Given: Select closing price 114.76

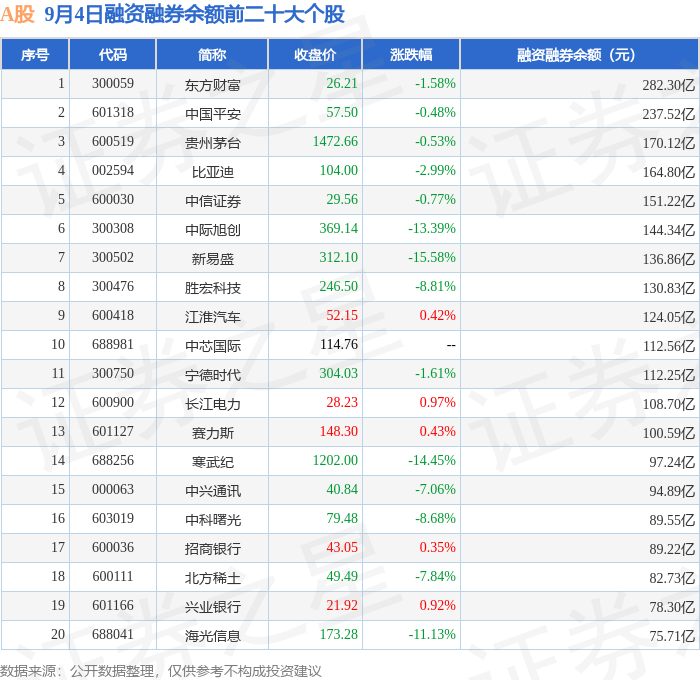Looking at the screenshot, I should tap(339, 345).
